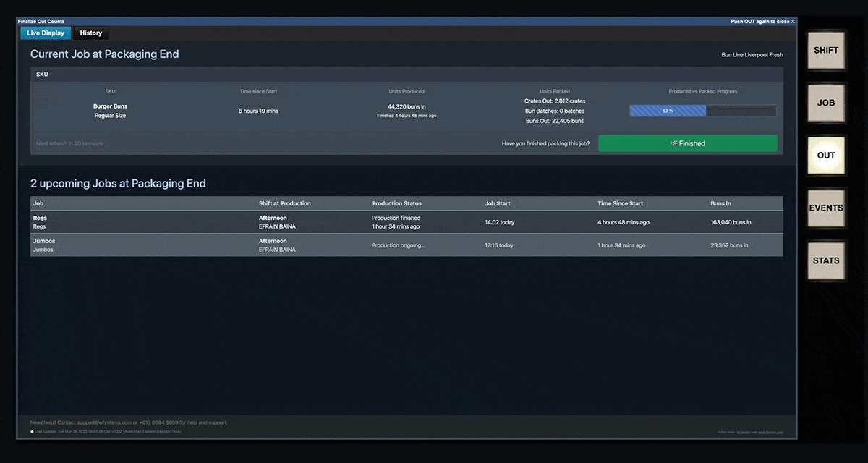This screenshot has width=868, height=463.
Task: Switch to the History tab
Action: pyautogui.click(x=90, y=33)
